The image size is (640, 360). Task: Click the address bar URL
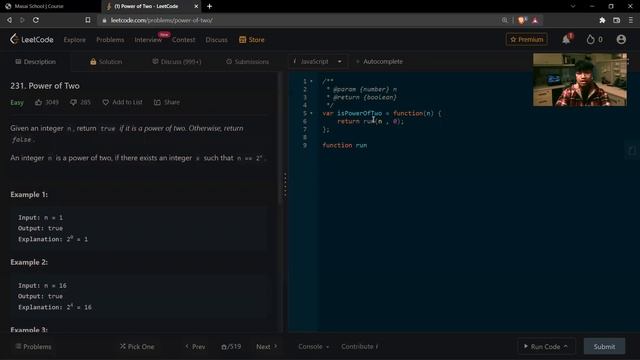162,20
